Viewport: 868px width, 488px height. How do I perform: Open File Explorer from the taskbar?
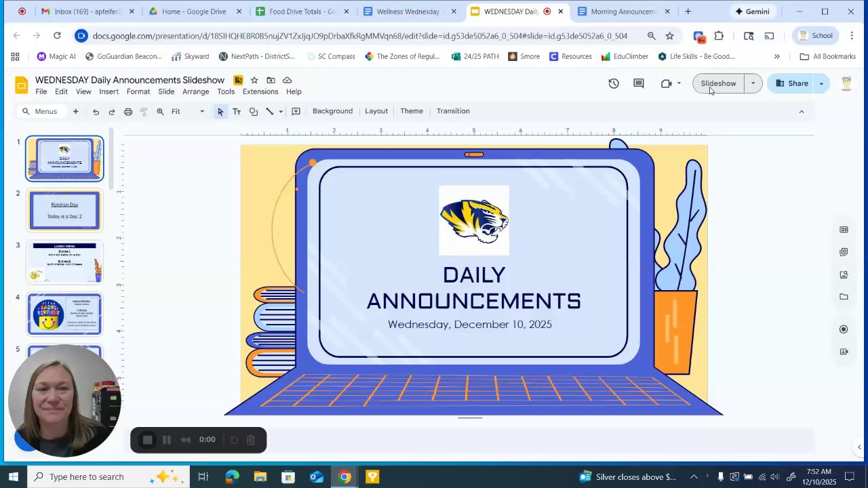(x=260, y=476)
